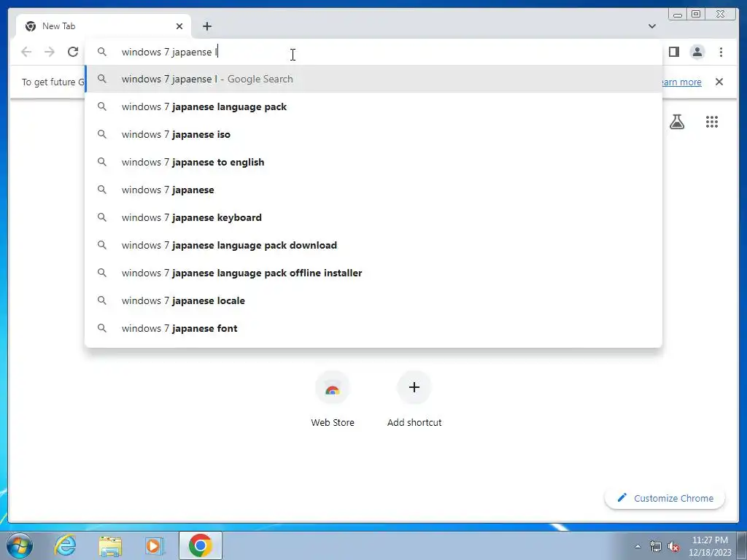Open a new tab with the plus button
Viewport: 747px width, 560px height.
pyautogui.click(x=206, y=26)
